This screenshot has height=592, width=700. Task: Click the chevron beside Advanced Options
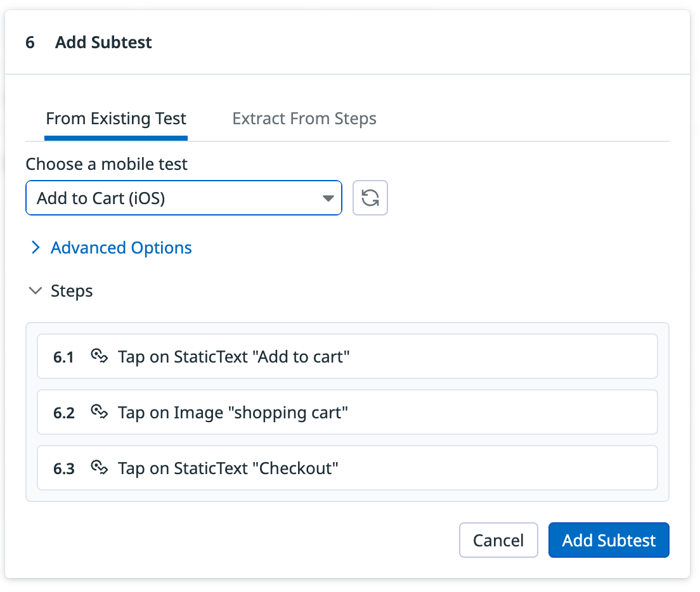[x=36, y=247]
